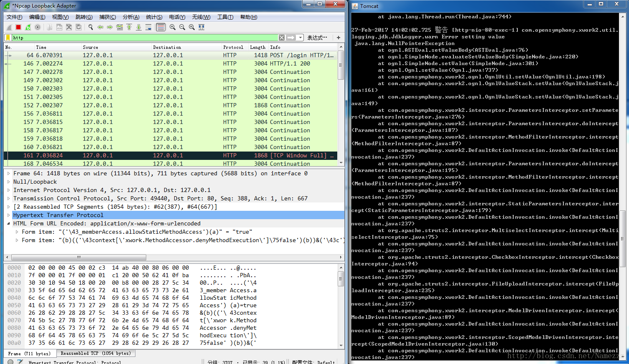Click the open capture file icon

coord(50,27)
